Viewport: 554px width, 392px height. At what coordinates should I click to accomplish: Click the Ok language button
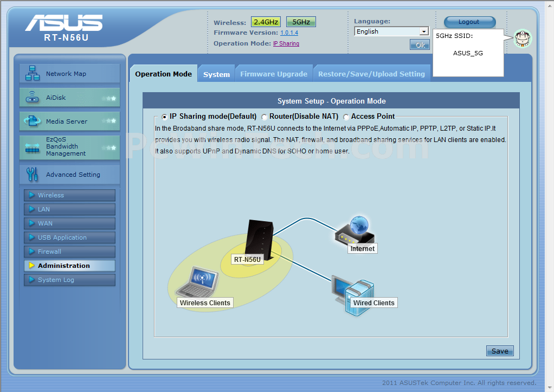click(x=420, y=45)
